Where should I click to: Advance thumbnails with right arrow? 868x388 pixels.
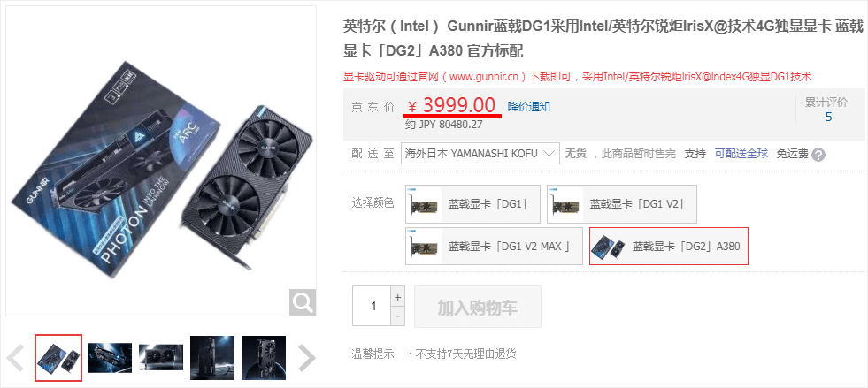(306, 358)
